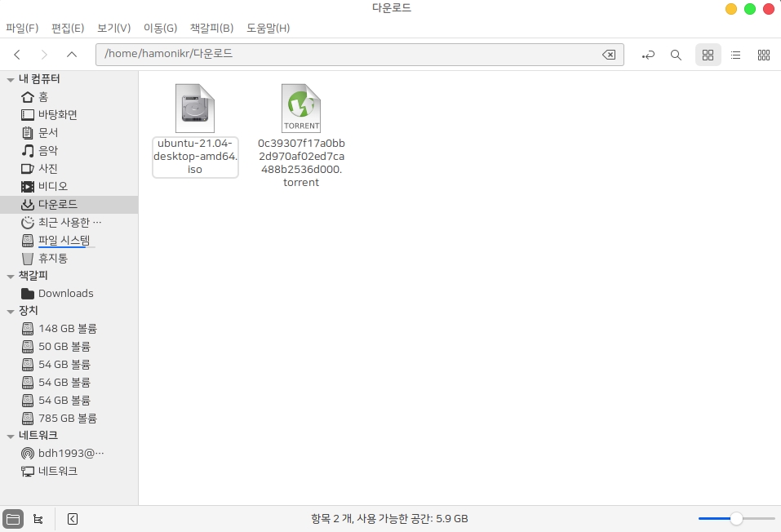
Task: Switch to compact view
Action: tap(764, 55)
